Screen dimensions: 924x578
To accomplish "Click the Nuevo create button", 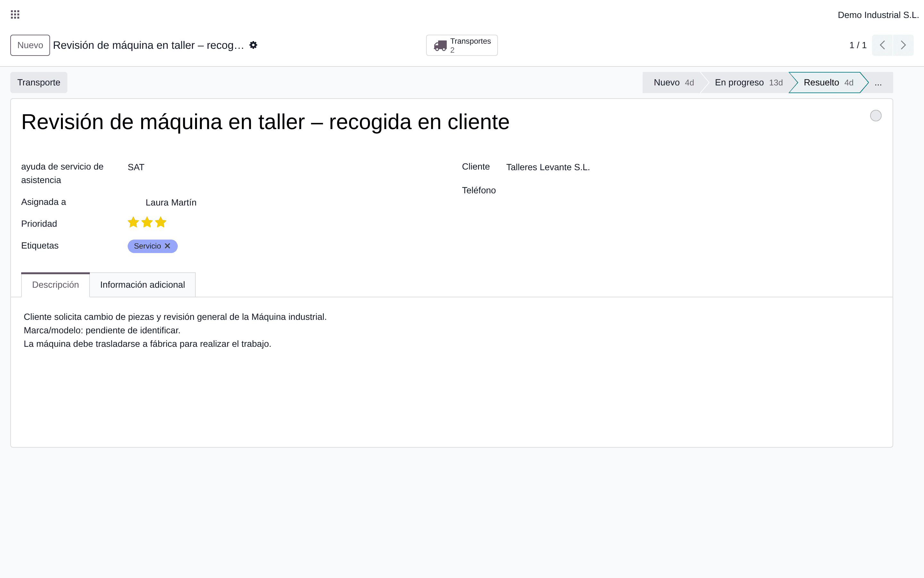I will [30, 45].
